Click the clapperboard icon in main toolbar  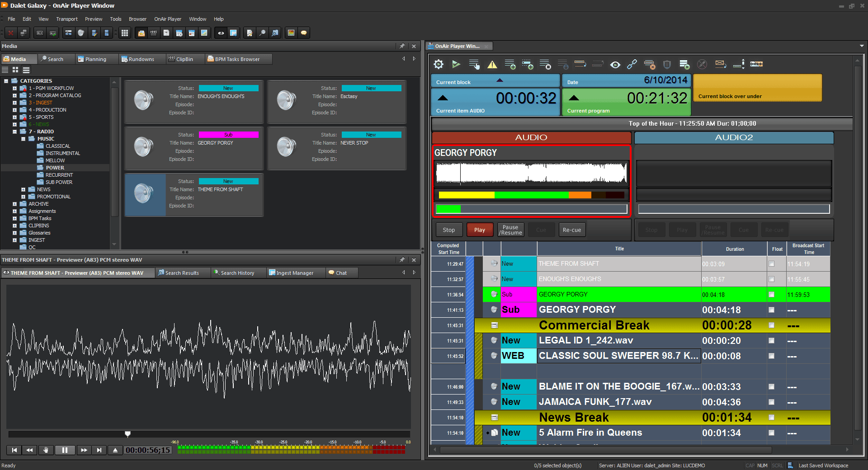(x=154, y=33)
